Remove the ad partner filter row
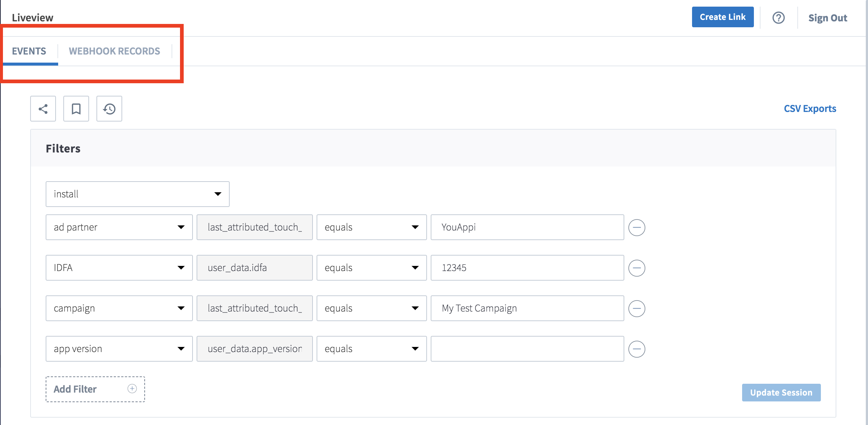This screenshot has height=425, width=868. coord(636,227)
